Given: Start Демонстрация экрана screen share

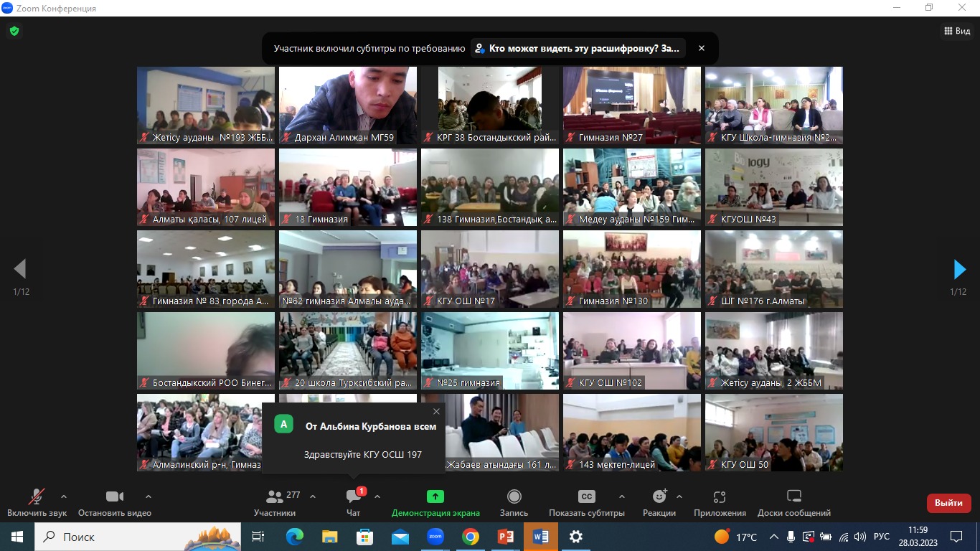Looking at the screenshot, I should [435, 502].
